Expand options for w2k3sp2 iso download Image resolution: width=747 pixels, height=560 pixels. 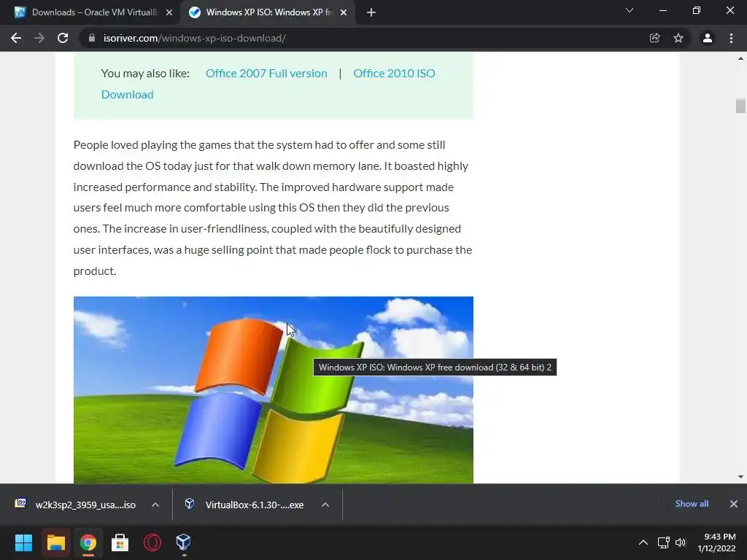tap(155, 505)
